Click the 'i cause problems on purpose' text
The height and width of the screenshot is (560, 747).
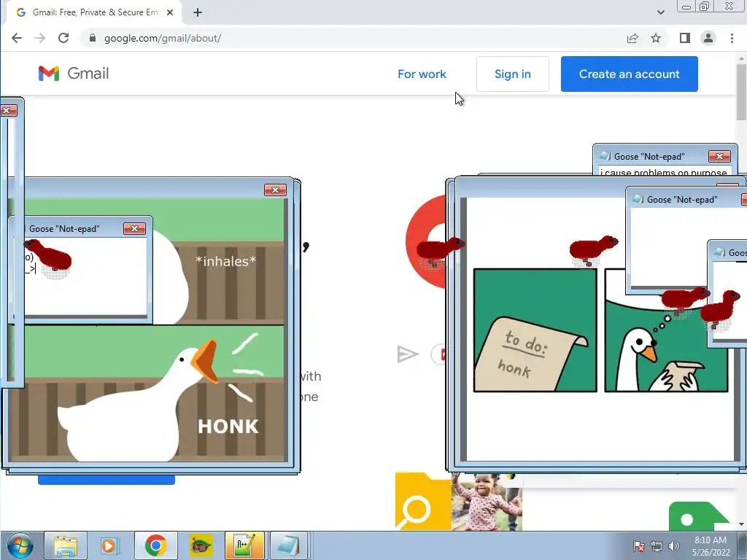point(664,172)
